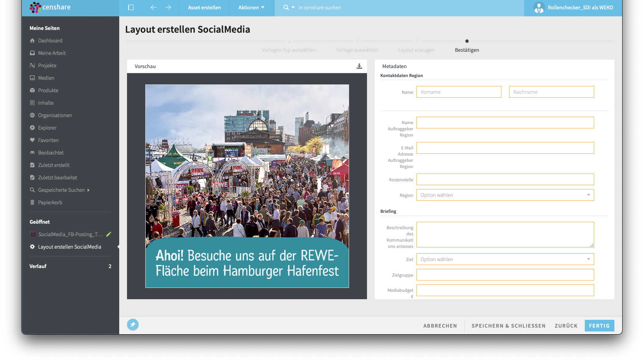Screen dimensions: 644x363
Task: Click the censhare logo
Action: click(50, 7)
